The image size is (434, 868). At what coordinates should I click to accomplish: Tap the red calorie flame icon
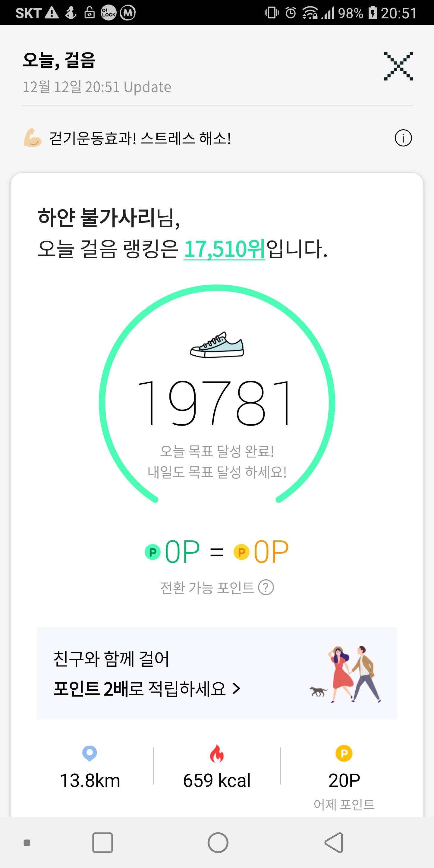(217, 753)
